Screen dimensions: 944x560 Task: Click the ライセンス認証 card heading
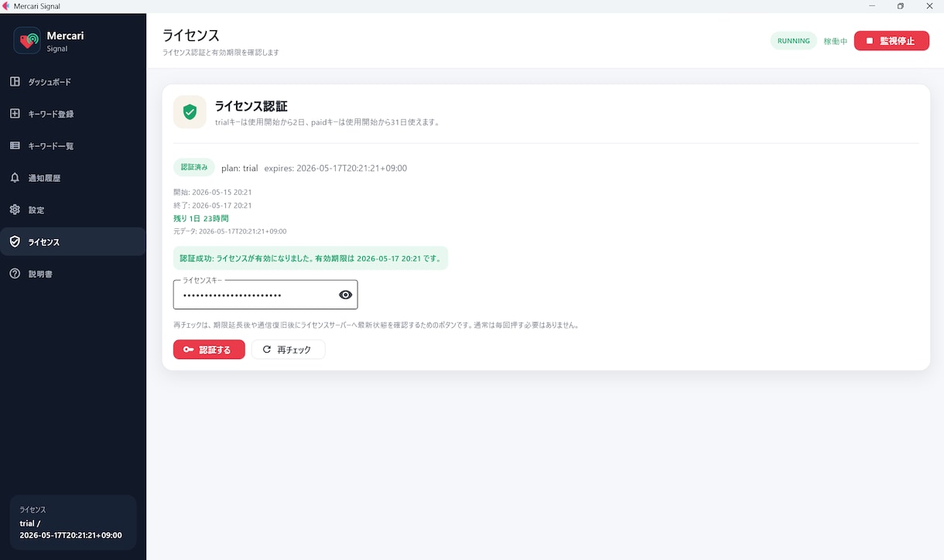coord(251,106)
